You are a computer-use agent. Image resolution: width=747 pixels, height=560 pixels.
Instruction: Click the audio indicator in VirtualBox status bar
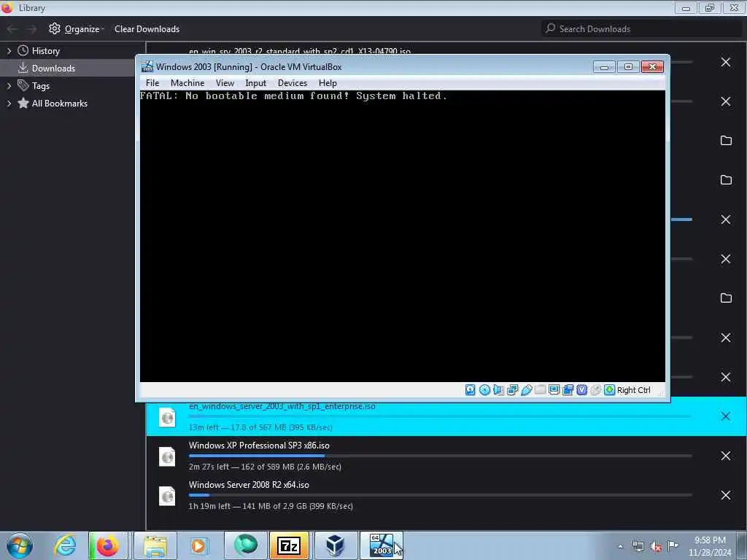498,390
